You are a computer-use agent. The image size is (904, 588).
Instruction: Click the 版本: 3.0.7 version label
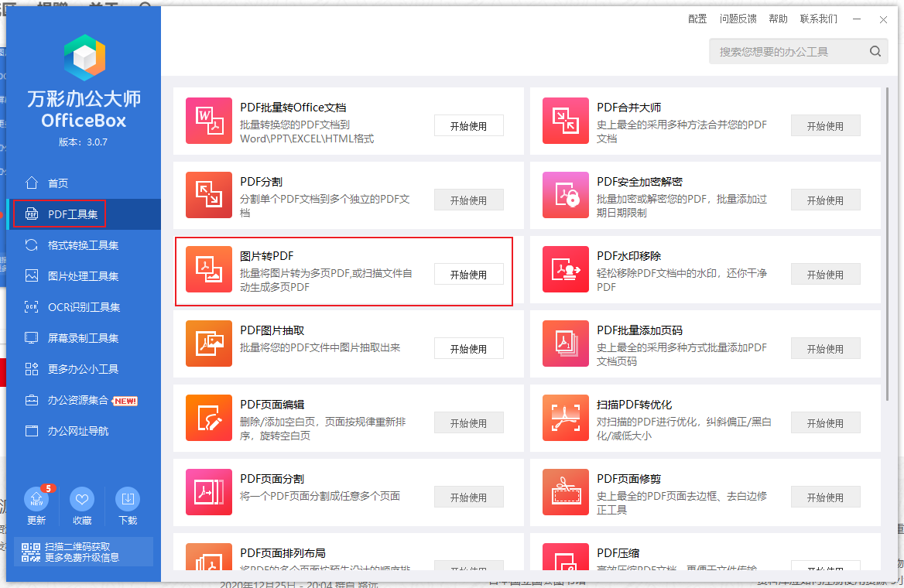83,142
